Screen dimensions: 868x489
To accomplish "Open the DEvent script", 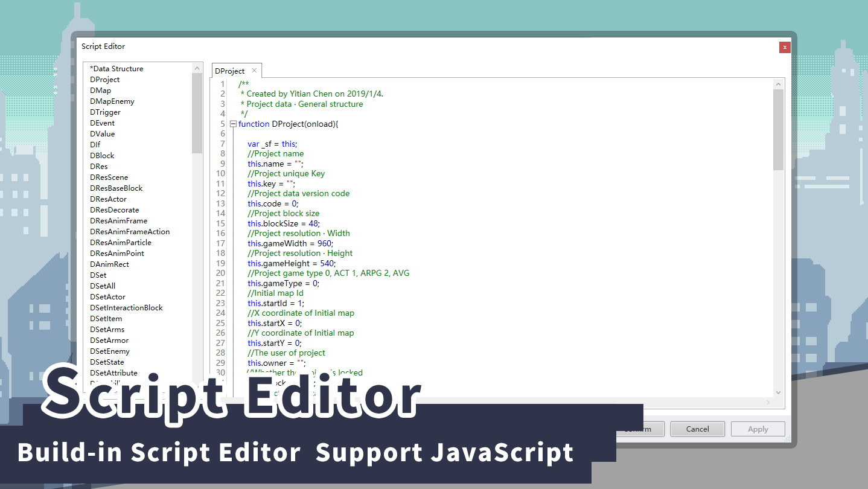I will [x=103, y=123].
